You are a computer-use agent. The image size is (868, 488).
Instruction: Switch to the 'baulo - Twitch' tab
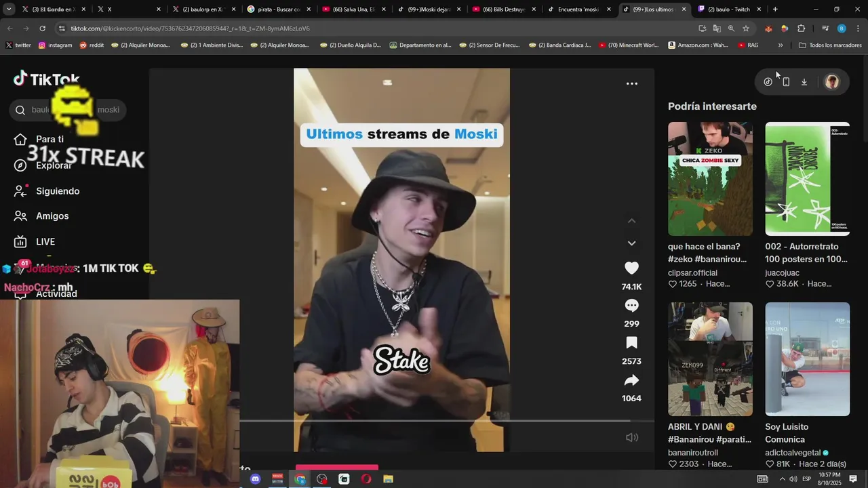pyautogui.click(x=730, y=9)
